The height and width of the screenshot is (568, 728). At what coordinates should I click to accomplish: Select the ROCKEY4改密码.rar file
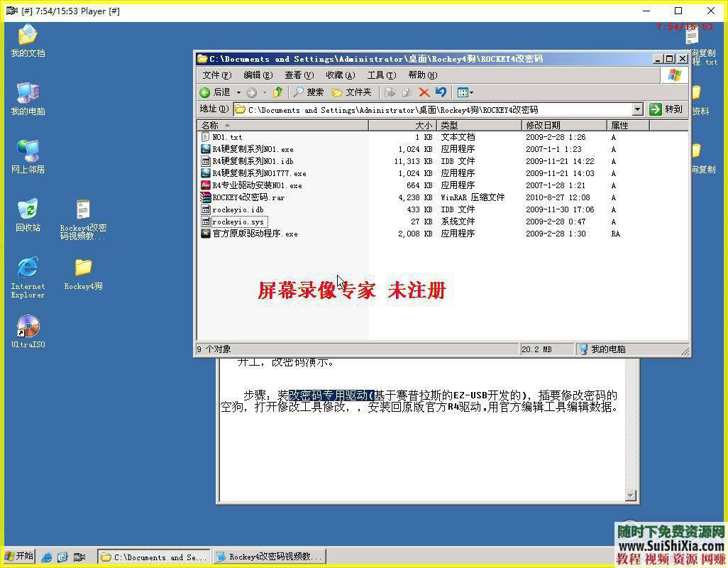pyautogui.click(x=248, y=197)
